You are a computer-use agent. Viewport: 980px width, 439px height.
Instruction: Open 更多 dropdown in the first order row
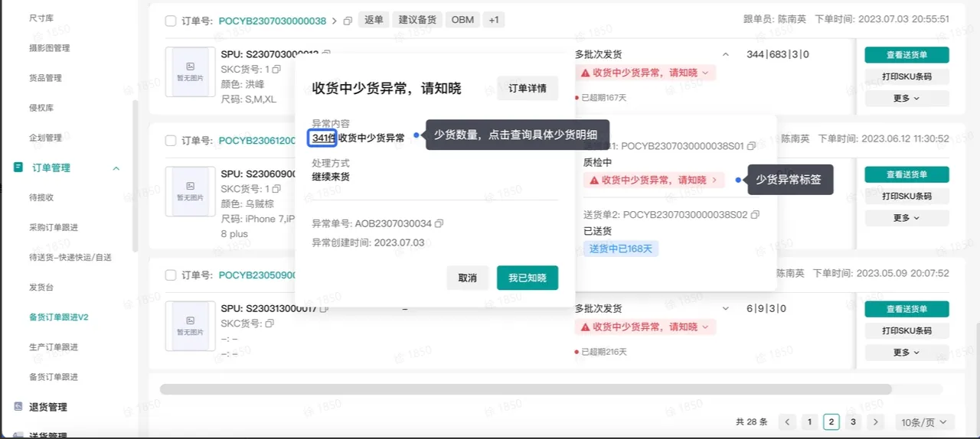click(x=906, y=99)
